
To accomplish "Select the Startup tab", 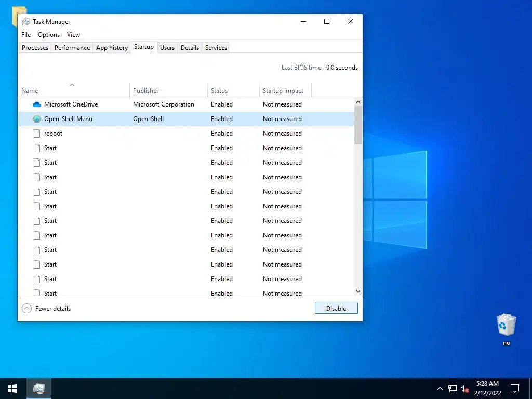I will point(144,47).
